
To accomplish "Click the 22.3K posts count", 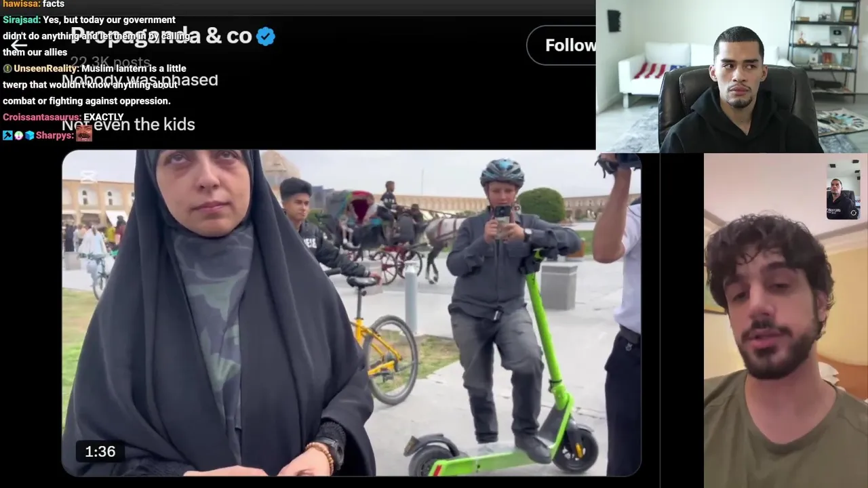I will pos(111,62).
